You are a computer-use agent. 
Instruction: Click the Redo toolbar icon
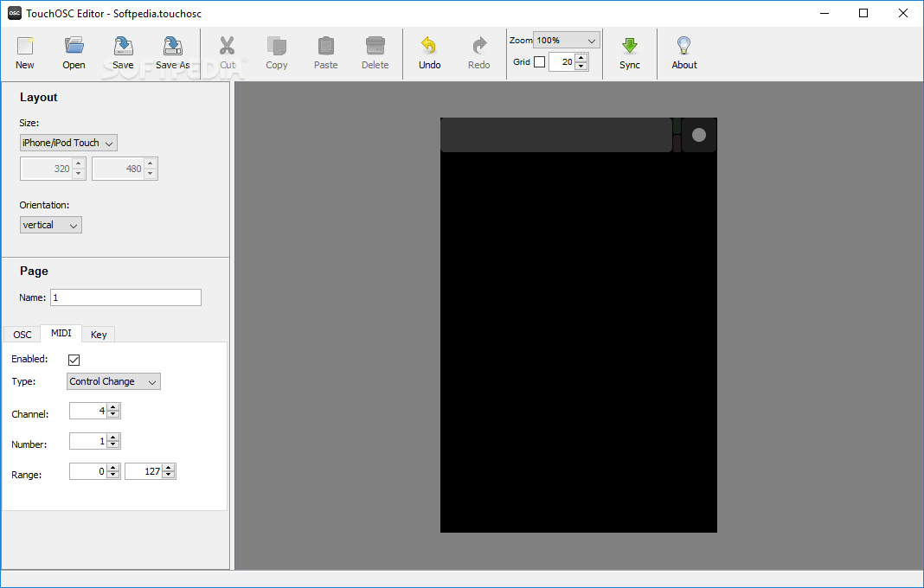tap(478, 47)
